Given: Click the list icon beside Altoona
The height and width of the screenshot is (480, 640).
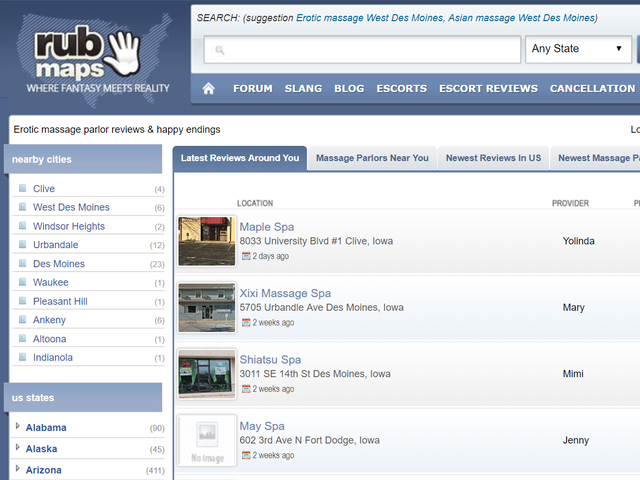Looking at the screenshot, I should pyautogui.click(x=22, y=338).
